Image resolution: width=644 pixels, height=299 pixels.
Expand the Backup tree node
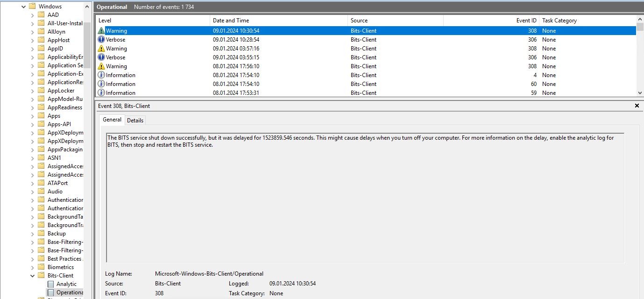pos(32,234)
